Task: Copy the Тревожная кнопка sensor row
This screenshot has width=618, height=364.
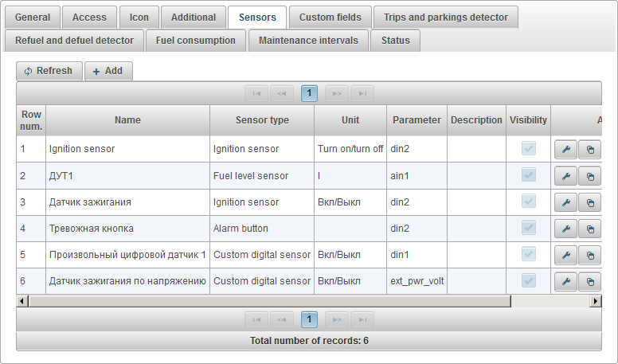Action: coord(589,229)
